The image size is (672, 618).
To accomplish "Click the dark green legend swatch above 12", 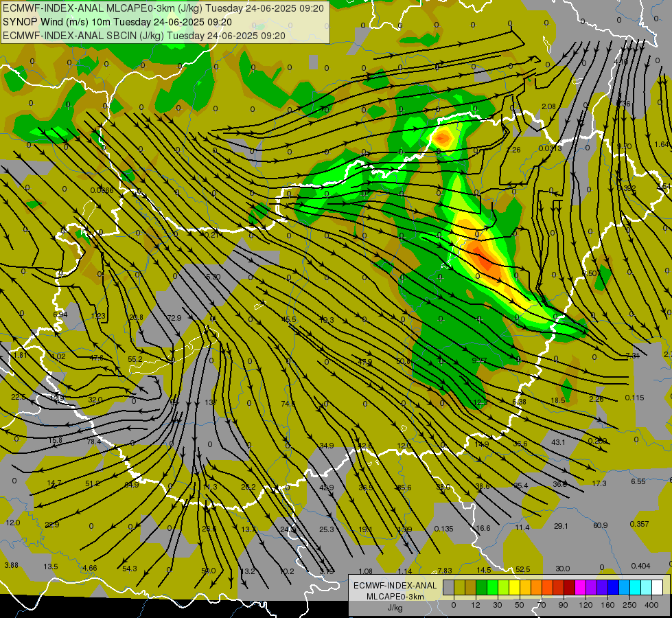I will tap(482, 587).
